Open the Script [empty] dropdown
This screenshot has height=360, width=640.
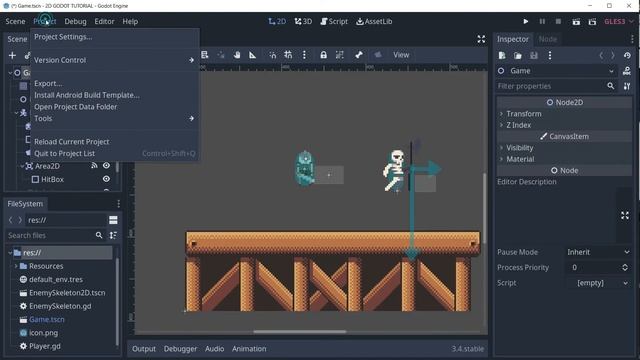[598, 283]
